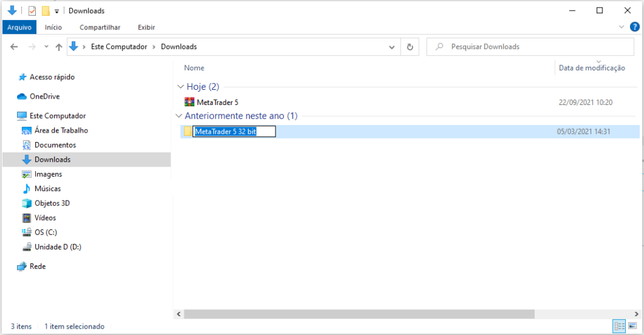Open the Arquivo menu
Image resolution: width=644 pixels, height=335 pixels.
19,27
